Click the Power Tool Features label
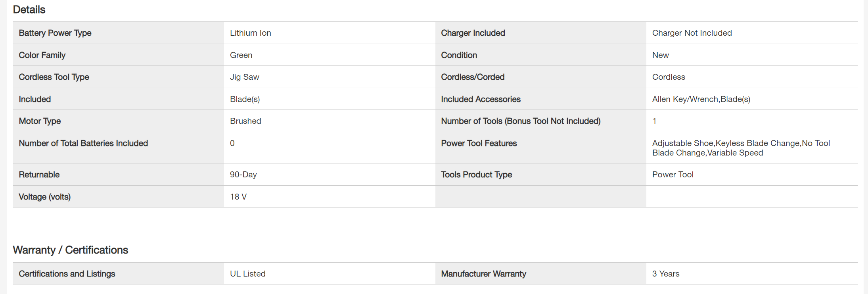Image resolution: width=868 pixels, height=294 pixels. pos(479,143)
